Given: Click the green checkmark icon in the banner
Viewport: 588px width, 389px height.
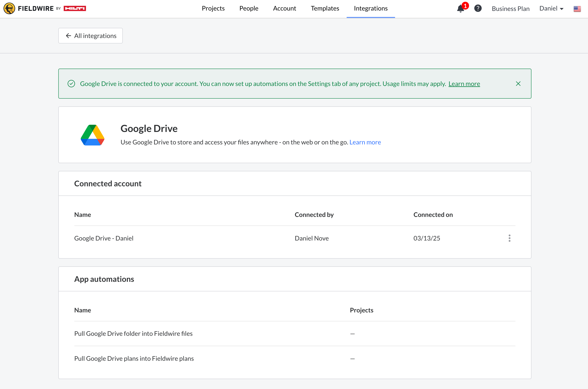Looking at the screenshot, I should click(x=71, y=84).
